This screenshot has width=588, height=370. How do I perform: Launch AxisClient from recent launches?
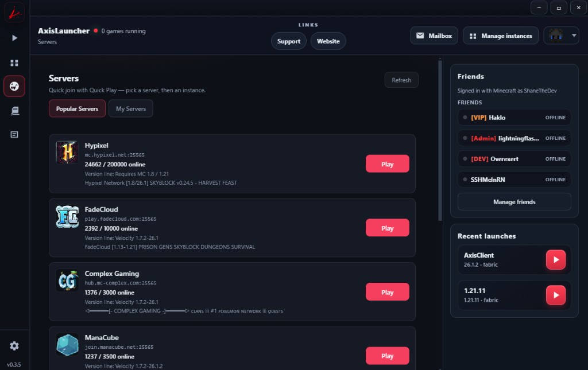click(556, 259)
